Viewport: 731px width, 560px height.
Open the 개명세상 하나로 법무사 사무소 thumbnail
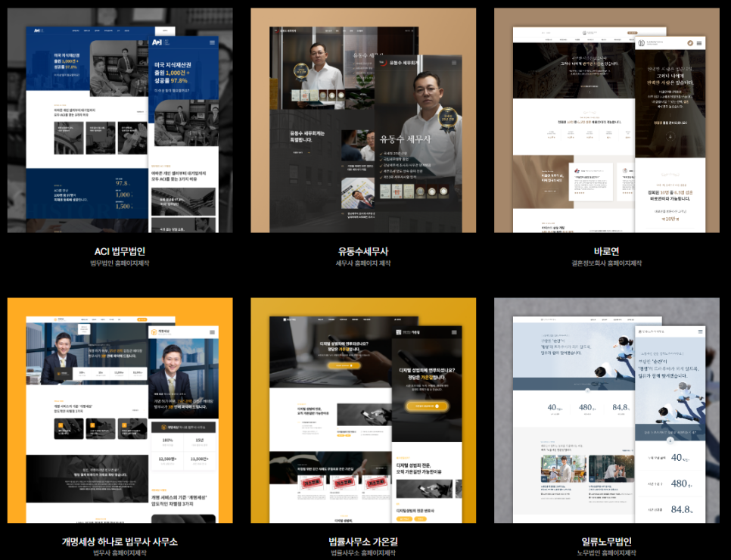[120, 410]
